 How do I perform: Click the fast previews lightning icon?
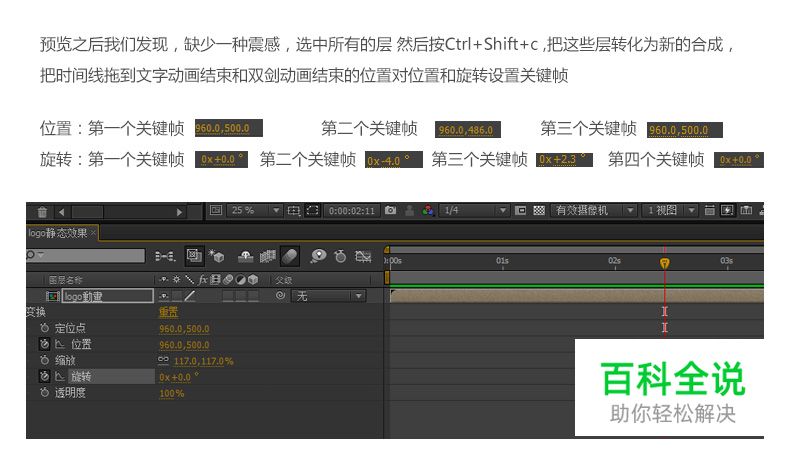tap(728, 210)
